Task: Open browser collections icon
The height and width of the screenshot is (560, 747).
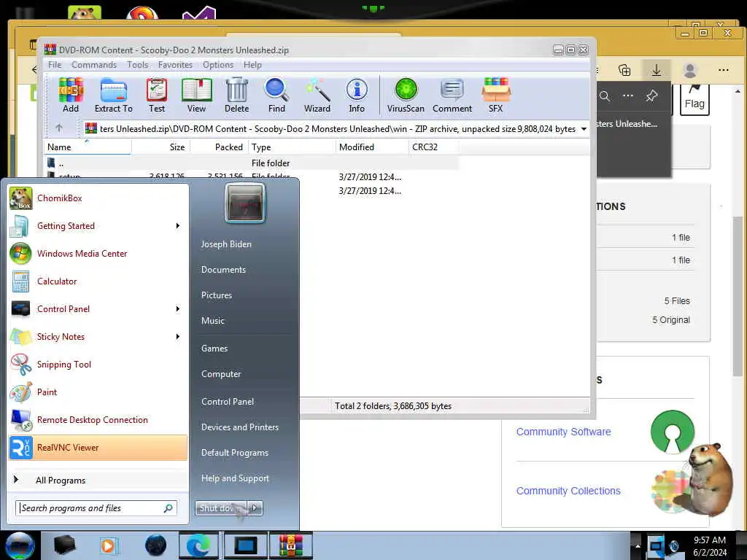Action: (x=624, y=71)
